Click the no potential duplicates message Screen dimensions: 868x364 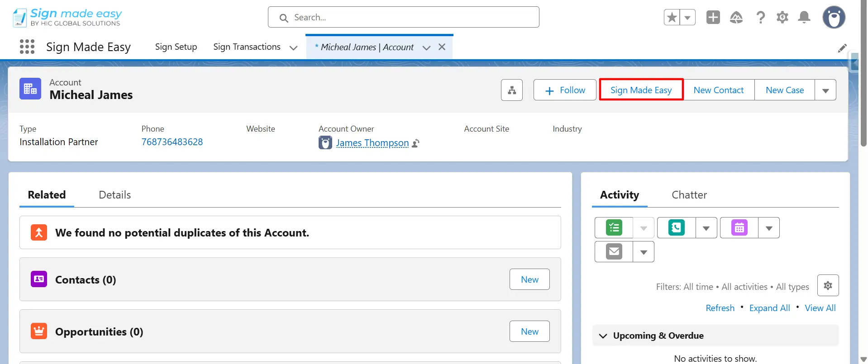182,233
